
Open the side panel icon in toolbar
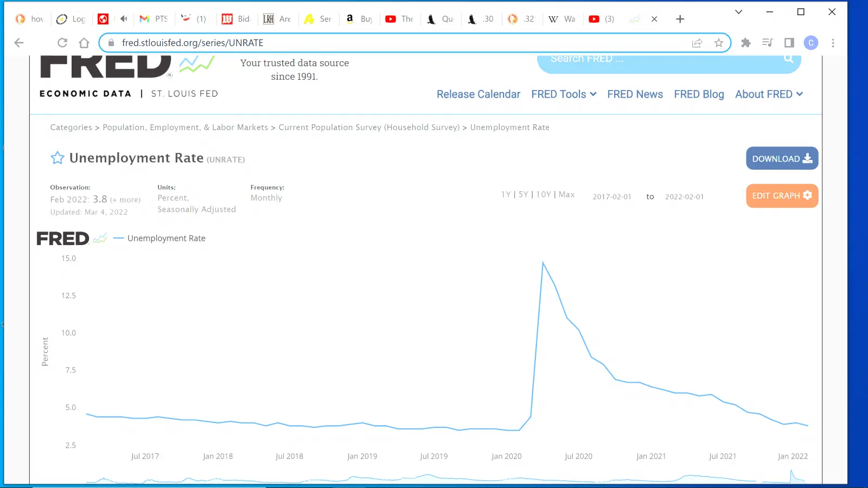789,43
